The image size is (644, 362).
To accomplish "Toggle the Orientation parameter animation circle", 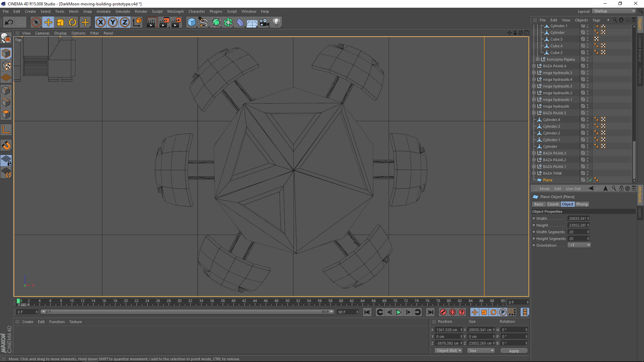I will (534, 245).
